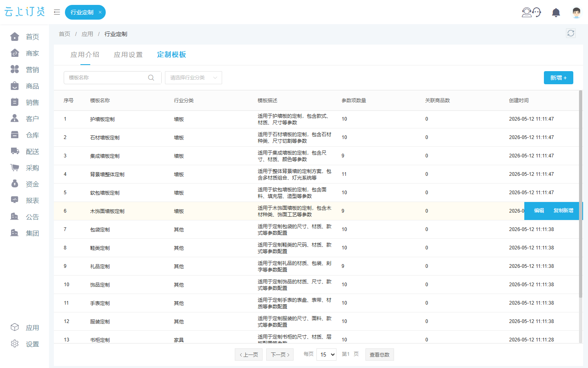Open the 销售 sales sidebar icon
588x368 pixels.
[x=15, y=102]
